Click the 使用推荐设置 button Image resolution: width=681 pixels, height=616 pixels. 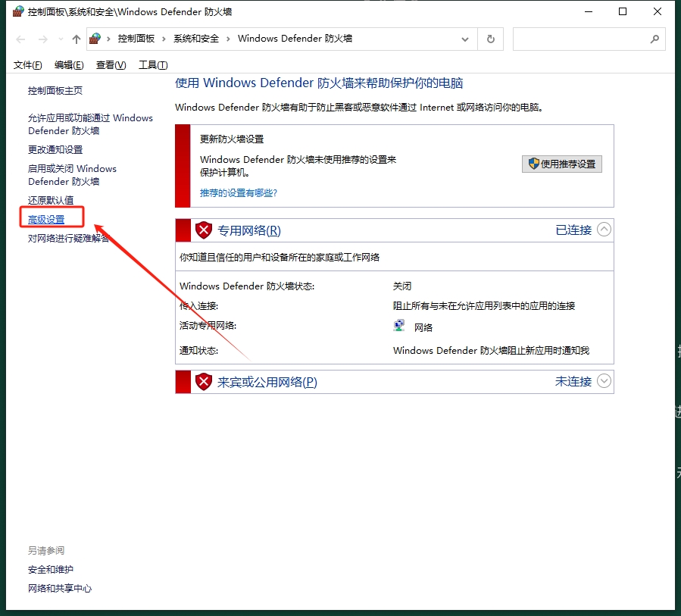[562, 164]
